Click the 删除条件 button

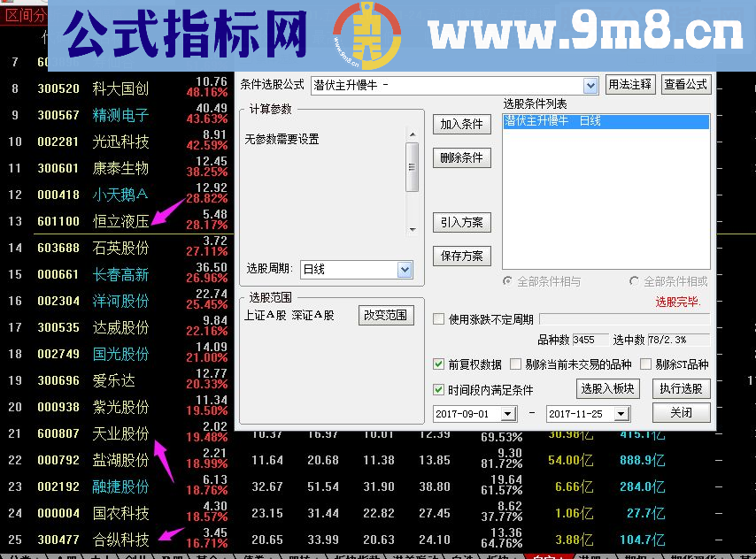pos(461,157)
